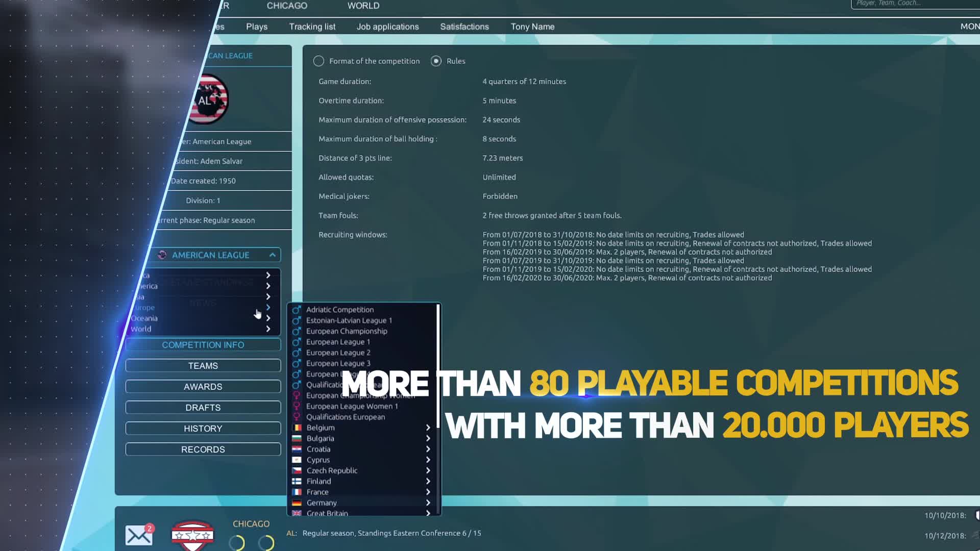This screenshot has width=980, height=551.
Task: Collapse the American League dropdown
Action: [273, 255]
